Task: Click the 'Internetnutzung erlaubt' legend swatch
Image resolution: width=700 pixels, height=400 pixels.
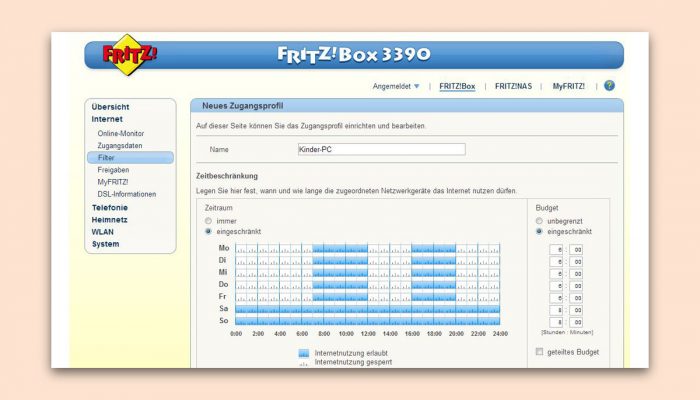Action: pyautogui.click(x=304, y=353)
